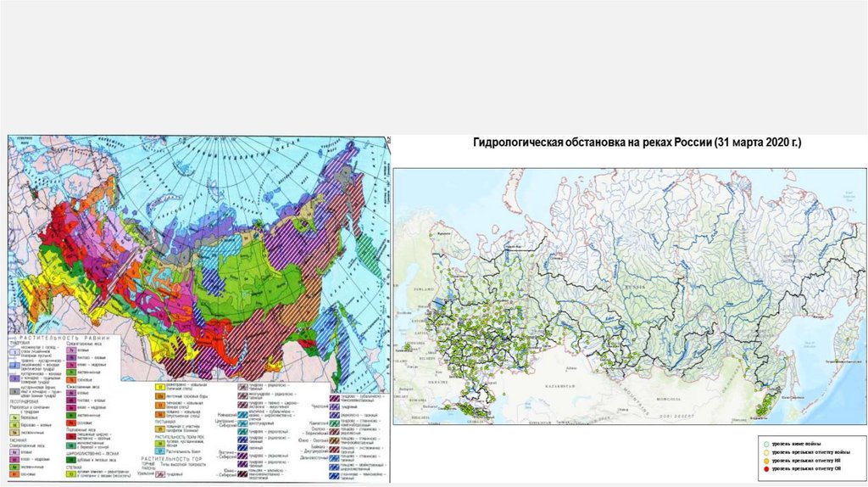
Task: Click the green circle legend marker
Action: pos(765,443)
